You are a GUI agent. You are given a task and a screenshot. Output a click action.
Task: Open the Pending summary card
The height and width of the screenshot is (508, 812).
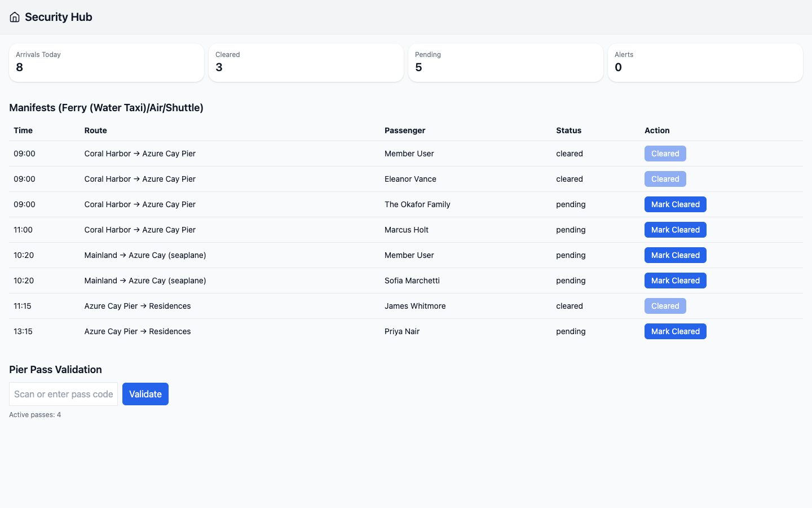[506, 63]
